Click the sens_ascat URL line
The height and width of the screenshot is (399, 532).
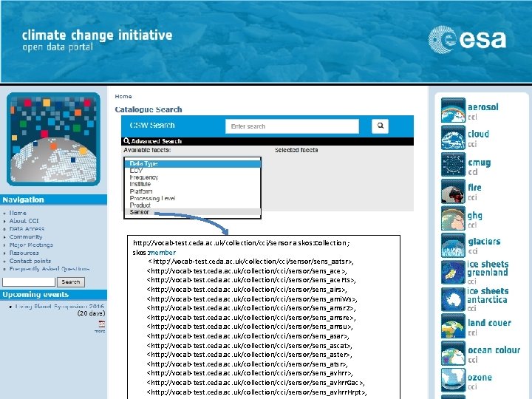tap(250, 346)
